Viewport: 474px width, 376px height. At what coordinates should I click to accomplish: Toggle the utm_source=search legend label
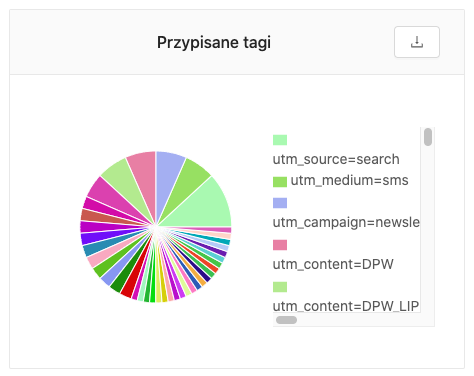[336, 159]
